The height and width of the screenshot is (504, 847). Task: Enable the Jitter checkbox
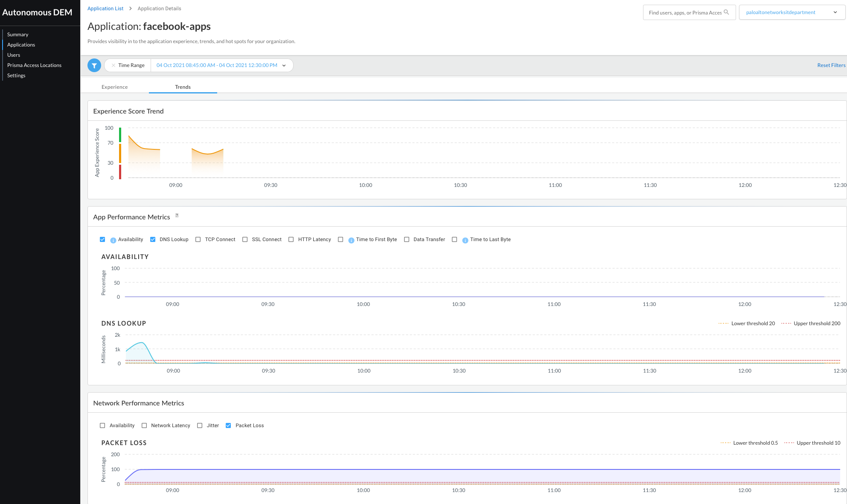coord(200,425)
